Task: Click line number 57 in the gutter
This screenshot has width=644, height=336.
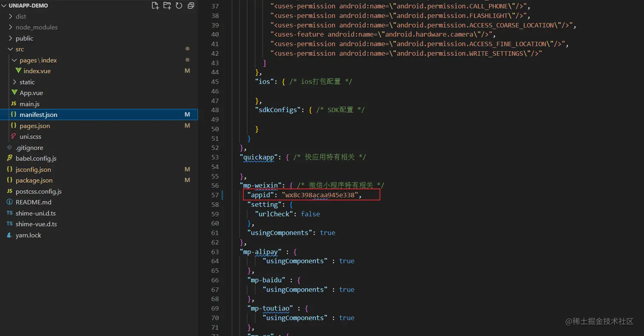Action: tap(215, 195)
